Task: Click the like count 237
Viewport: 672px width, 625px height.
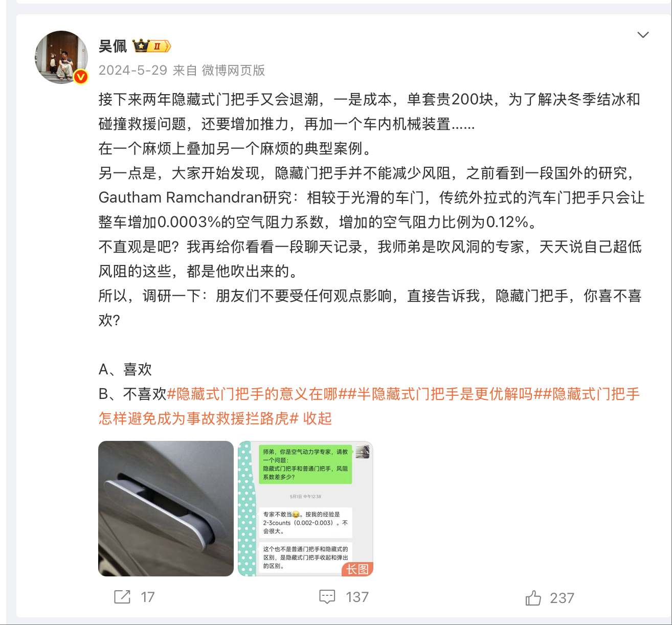Action: [562, 598]
